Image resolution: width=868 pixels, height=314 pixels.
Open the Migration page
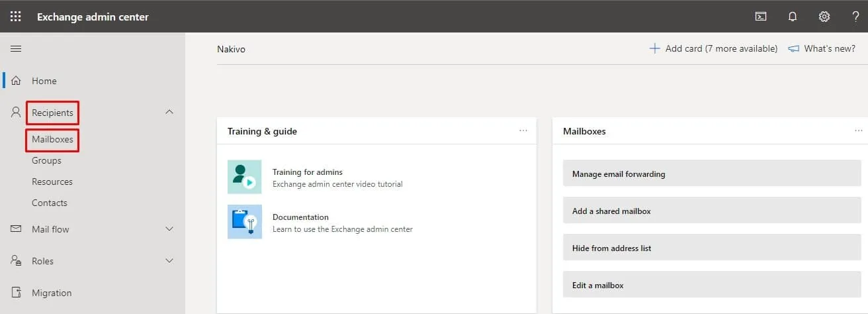tap(52, 293)
